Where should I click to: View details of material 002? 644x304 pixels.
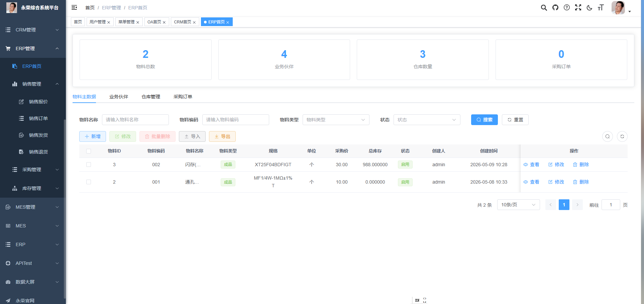coord(531,165)
